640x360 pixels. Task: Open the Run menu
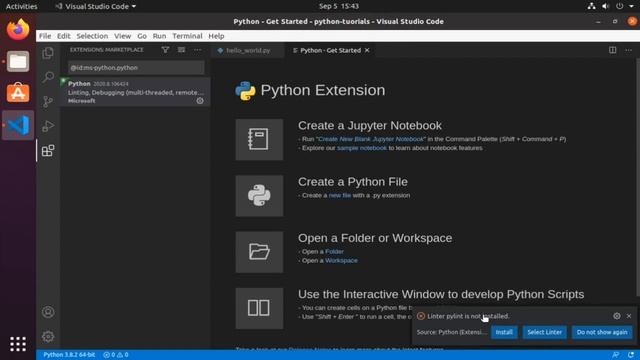point(159,36)
